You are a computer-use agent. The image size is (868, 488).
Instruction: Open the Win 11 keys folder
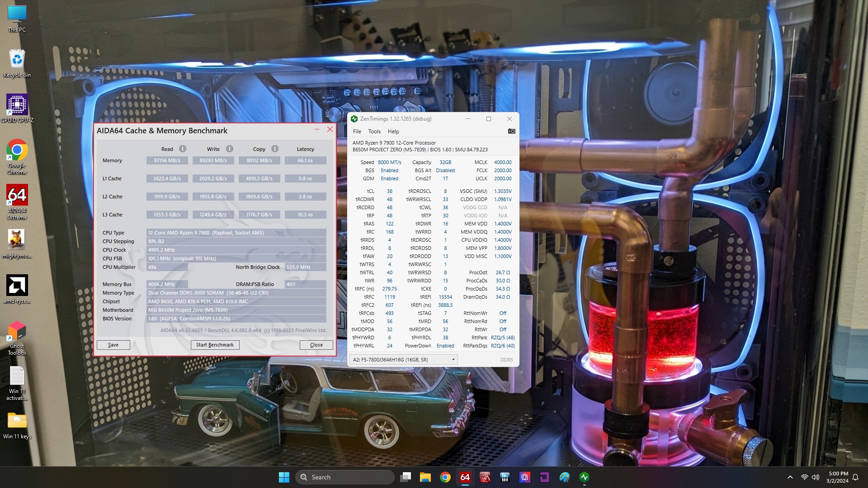pyautogui.click(x=17, y=425)
